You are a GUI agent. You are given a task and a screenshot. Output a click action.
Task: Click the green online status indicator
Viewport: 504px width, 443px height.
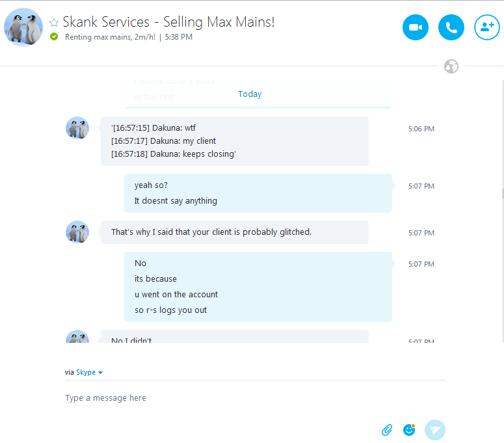click(x=54, y=36)
